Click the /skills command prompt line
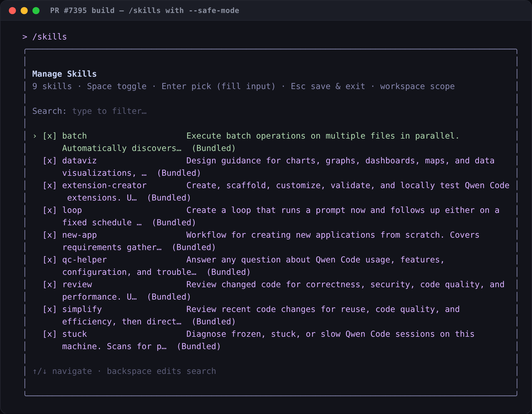 [45, 37]
